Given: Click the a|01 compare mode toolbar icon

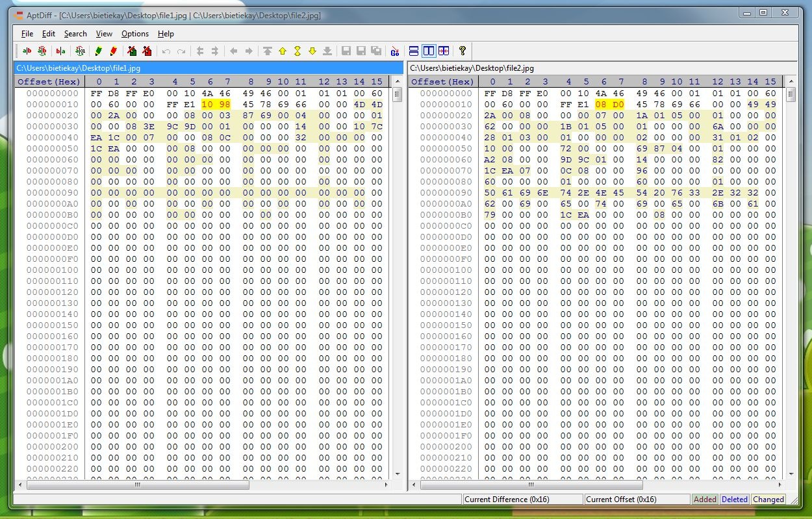Looking at the screenshot, I should pos(80,51).
